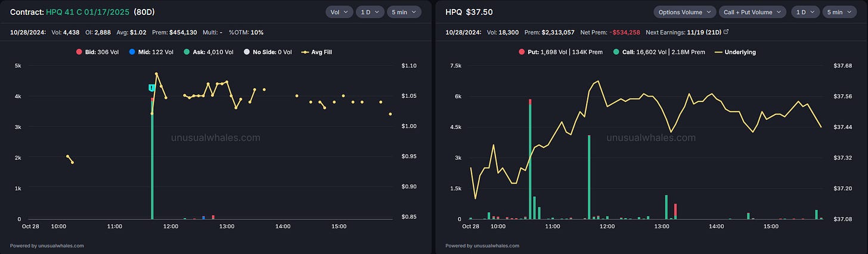Open the Vol dropdown on contract chart
Screen dimensions: 868x254
(x=339, y=12)
